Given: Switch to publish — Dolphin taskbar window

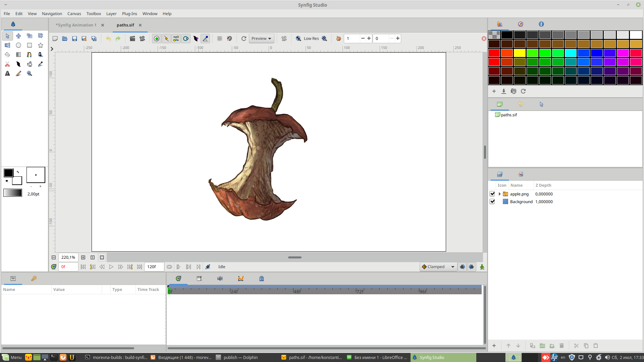Looking at the screenshot, I should point(237,357).
